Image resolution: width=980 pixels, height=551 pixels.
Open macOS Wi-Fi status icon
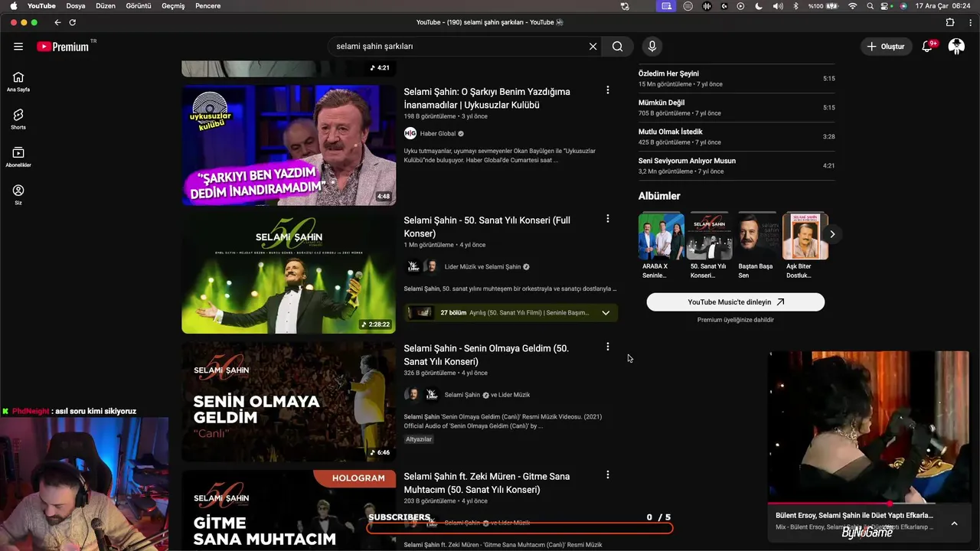[853, 6]
